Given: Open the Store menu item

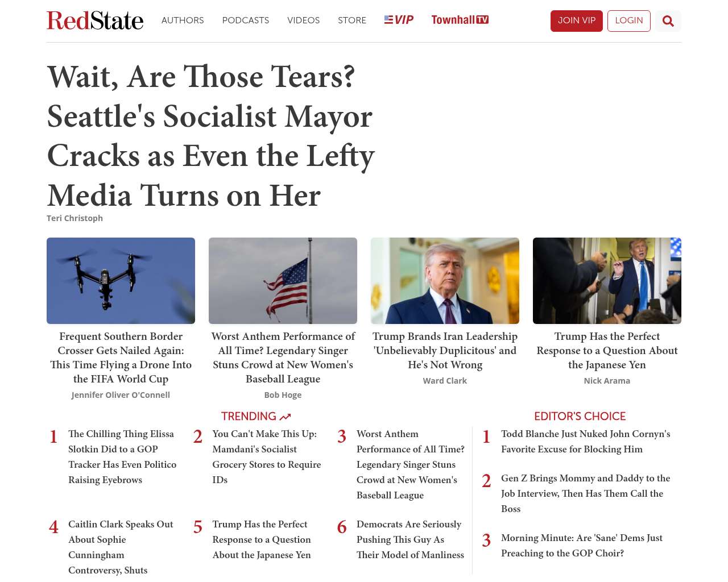Looking at the screenshot, I should [352, 20].
